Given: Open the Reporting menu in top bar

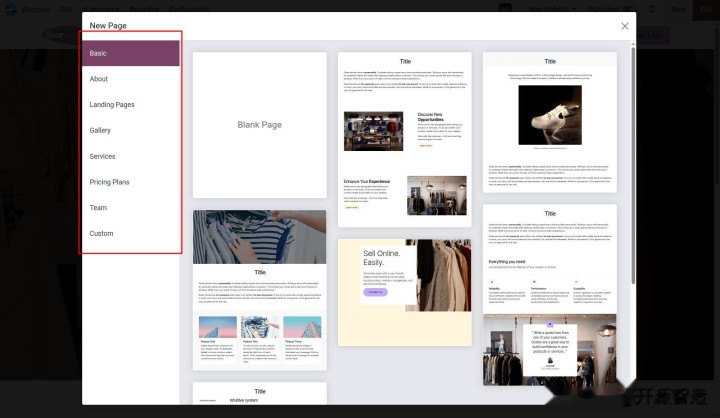Looking at the screenshot, I should [x=144, y=9].
